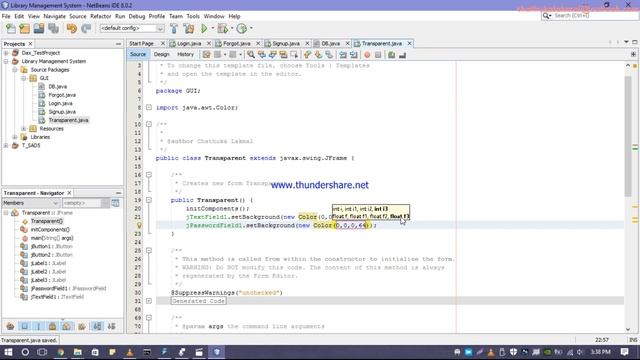Click the Shift Line Right icon in the editor toolbar
Screen dimensions: 640x360
pos(353,55)
